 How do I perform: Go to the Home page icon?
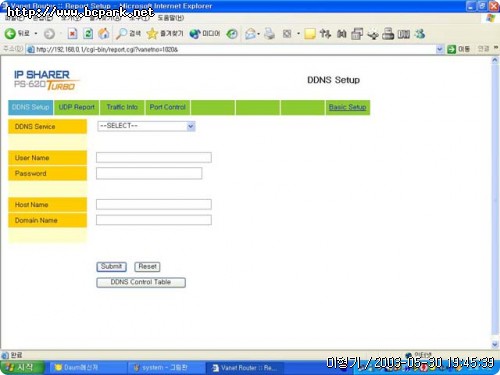coord(104,34)
